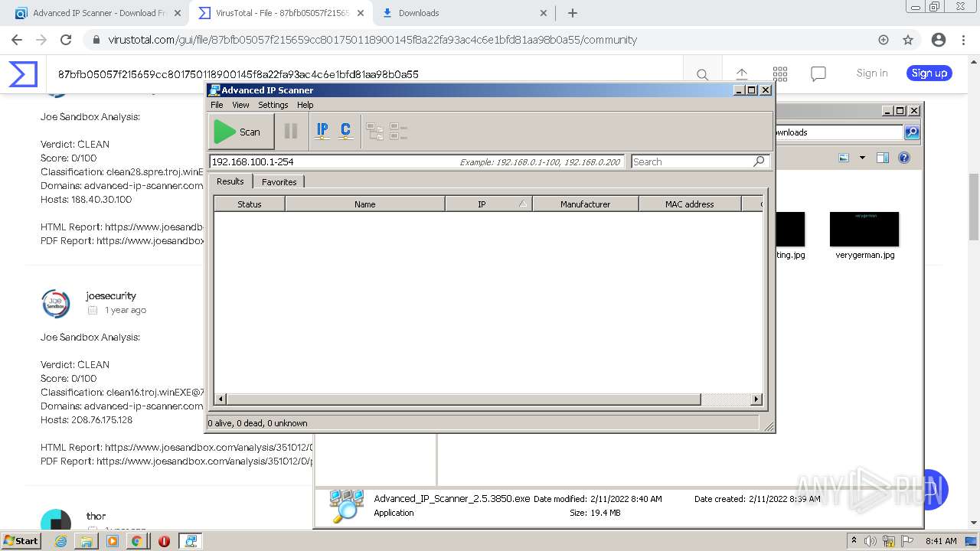Click the Explorer search button icon
This screenshot has width=980, height=551.
pos(912,132)
